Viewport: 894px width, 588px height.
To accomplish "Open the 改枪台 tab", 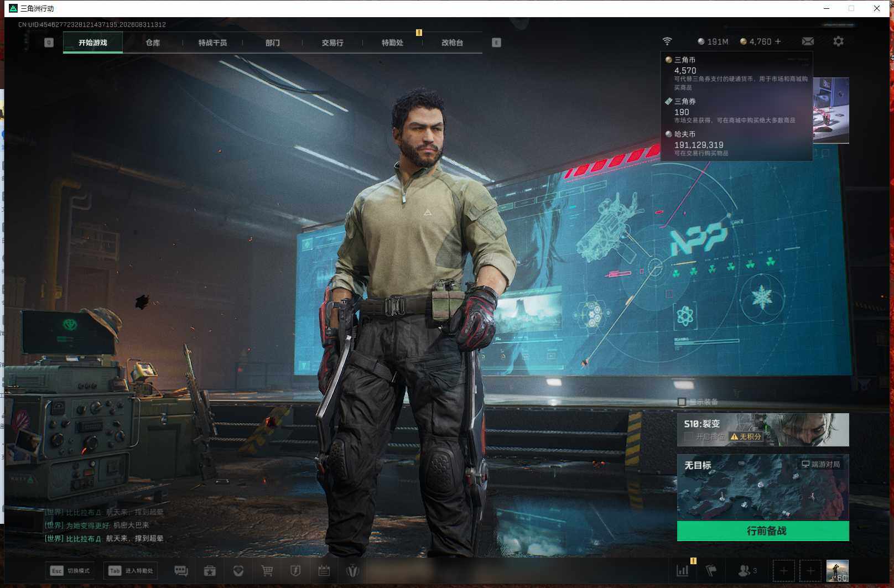I will (x=452, y=43).
